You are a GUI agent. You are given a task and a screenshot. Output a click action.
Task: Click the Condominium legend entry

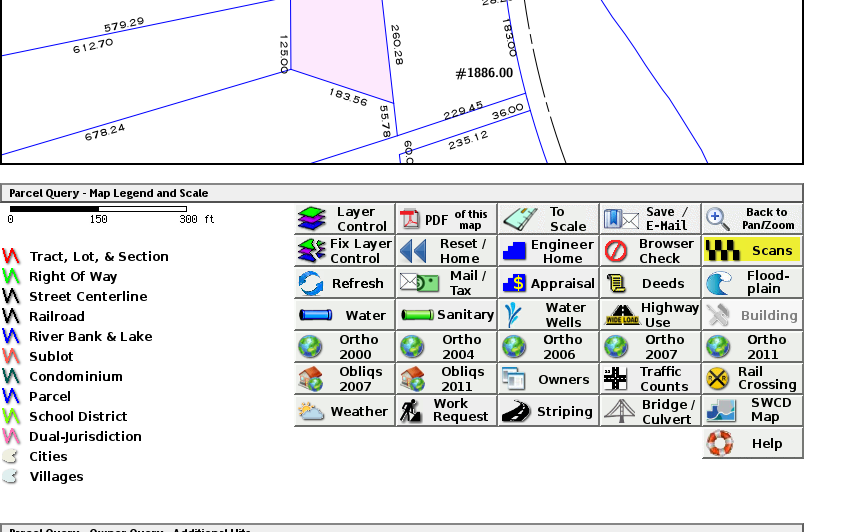(76, 376)
